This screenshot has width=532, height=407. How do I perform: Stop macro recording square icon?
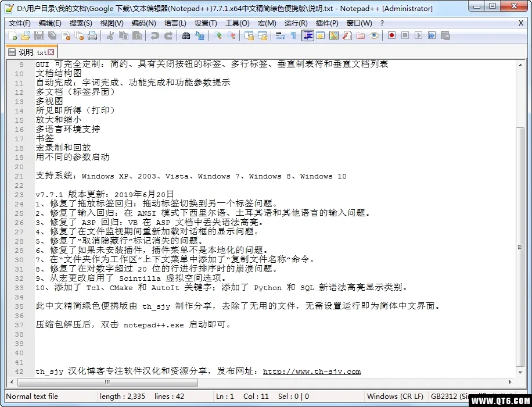pos(405,35)
